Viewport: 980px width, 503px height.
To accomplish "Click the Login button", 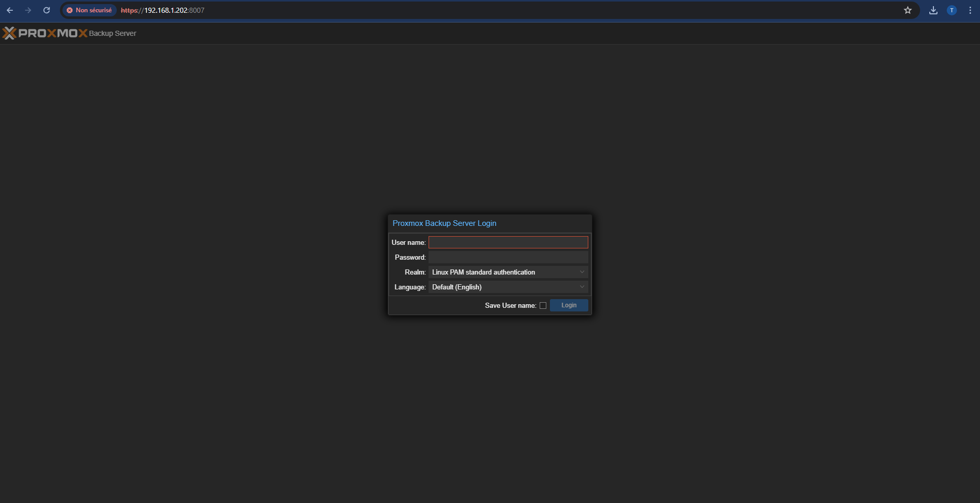I will [x=569, y=305].
